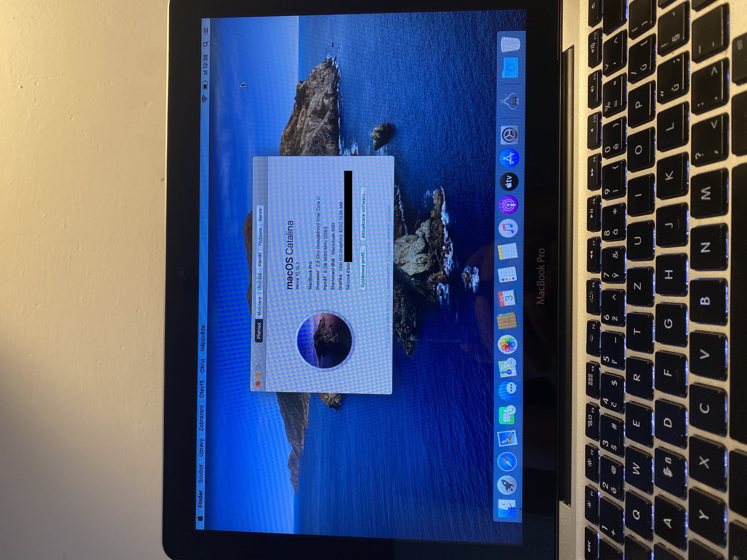Open Apple TV app in dock

[509, 181]
